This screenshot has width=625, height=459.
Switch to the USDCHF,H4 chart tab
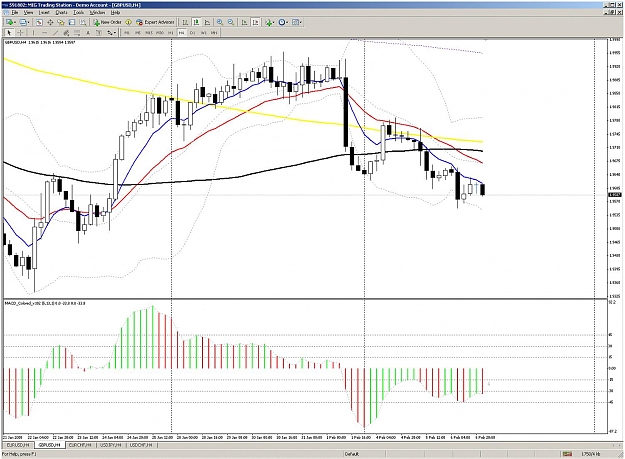142,445
